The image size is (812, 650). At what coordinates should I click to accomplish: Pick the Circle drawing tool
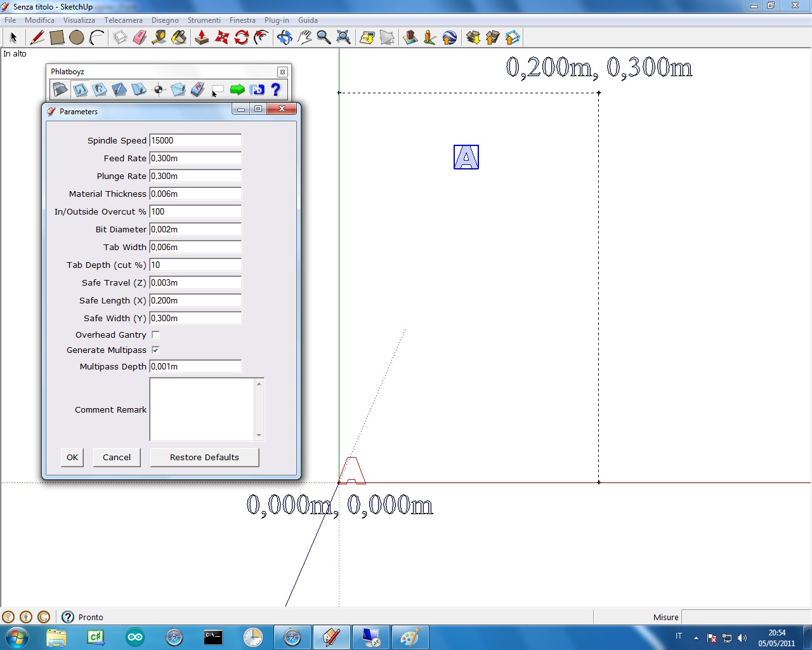77,38
